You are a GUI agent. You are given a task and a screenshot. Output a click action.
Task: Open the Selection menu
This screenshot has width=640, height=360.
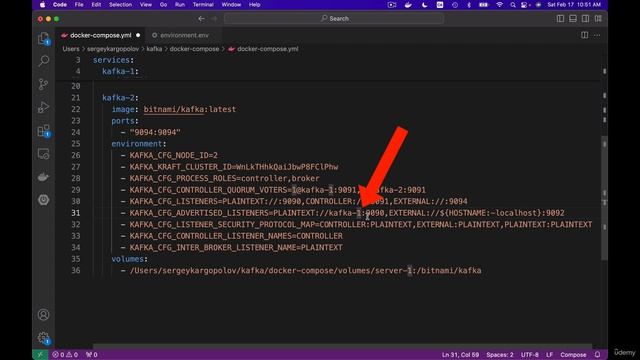(x=120, y=5)
